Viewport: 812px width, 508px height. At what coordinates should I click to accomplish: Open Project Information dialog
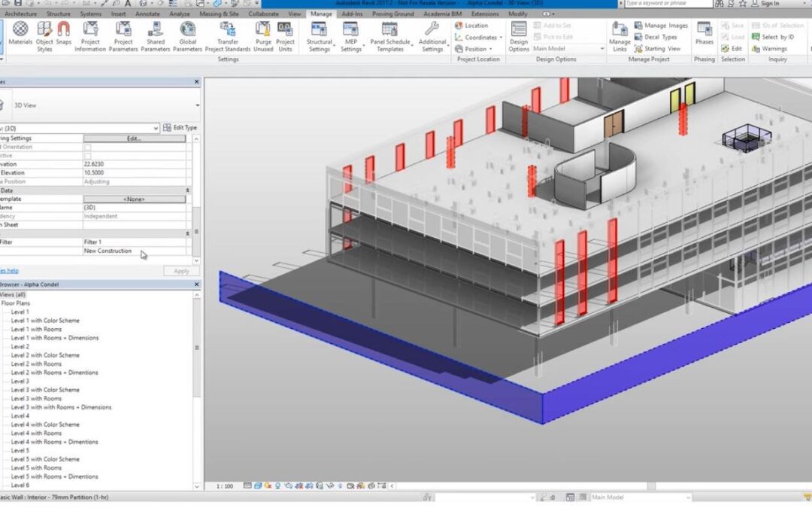click(90, 36)
